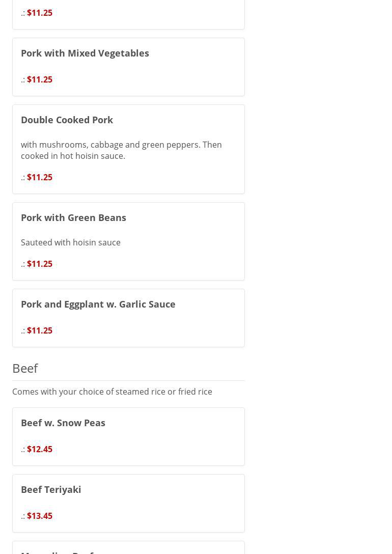
Task: Select the $12.45 Beef w. Snow Peas price
Action: coord(39,449)
